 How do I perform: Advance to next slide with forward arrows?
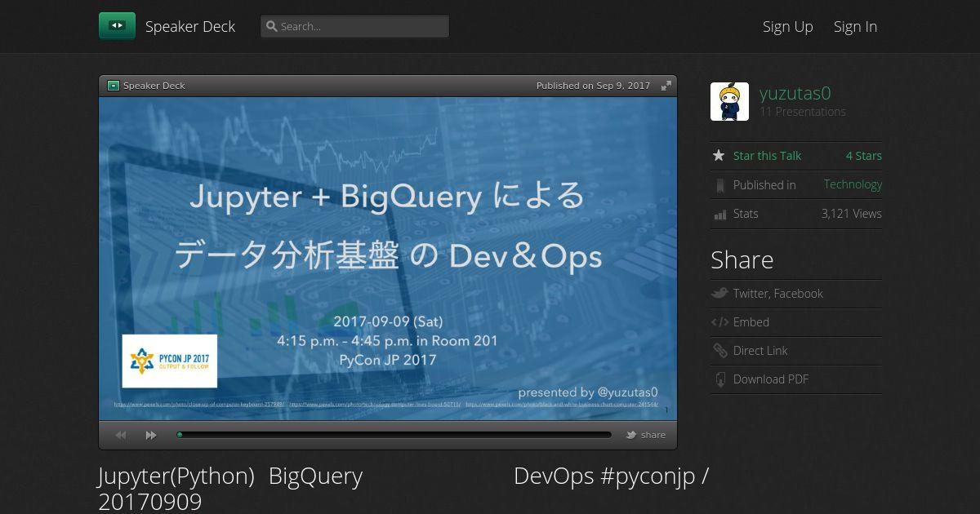pyautogui.click(x=151, y=436)
